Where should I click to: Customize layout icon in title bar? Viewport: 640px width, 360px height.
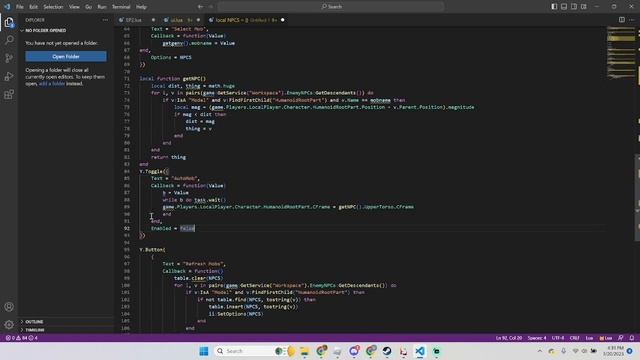[x=584, y=7]
